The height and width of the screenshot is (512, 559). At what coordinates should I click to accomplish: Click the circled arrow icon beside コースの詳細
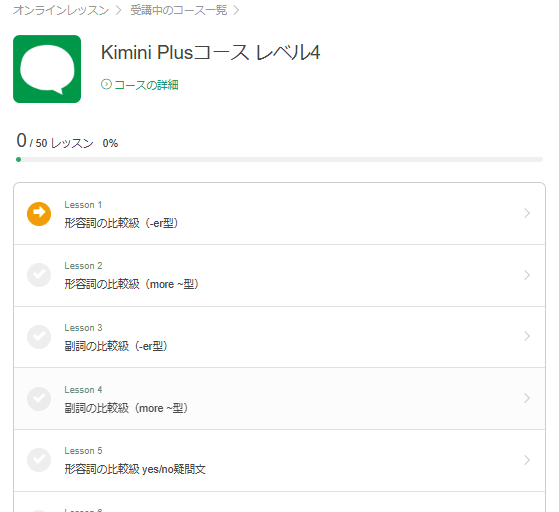106,85
